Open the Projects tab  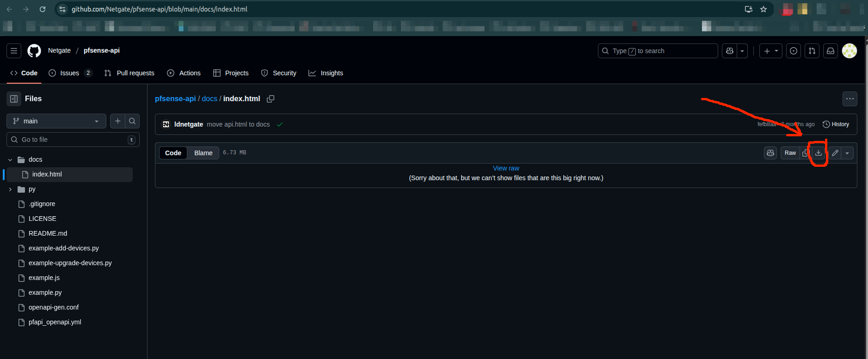(x=231, y=73)
